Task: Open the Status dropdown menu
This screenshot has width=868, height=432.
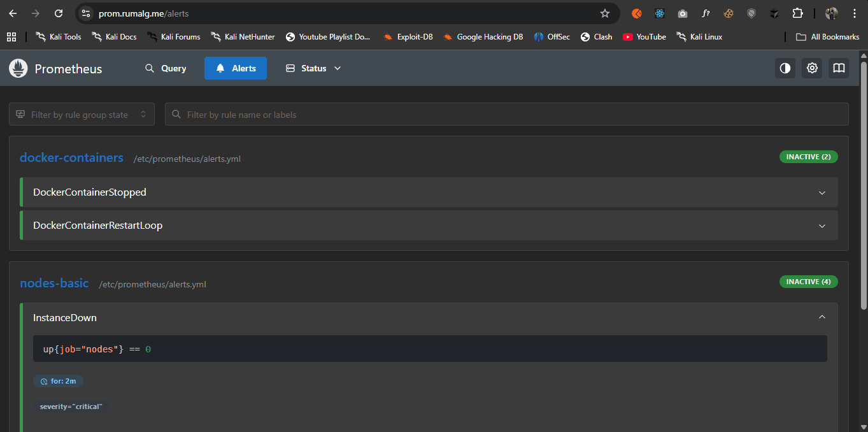Action: [x=313, y=68]
